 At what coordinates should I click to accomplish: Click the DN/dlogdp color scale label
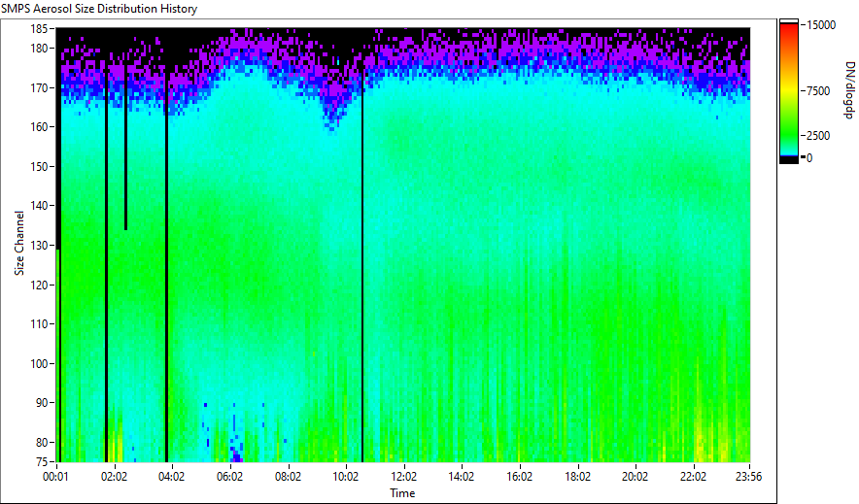[x=849, y=89]
